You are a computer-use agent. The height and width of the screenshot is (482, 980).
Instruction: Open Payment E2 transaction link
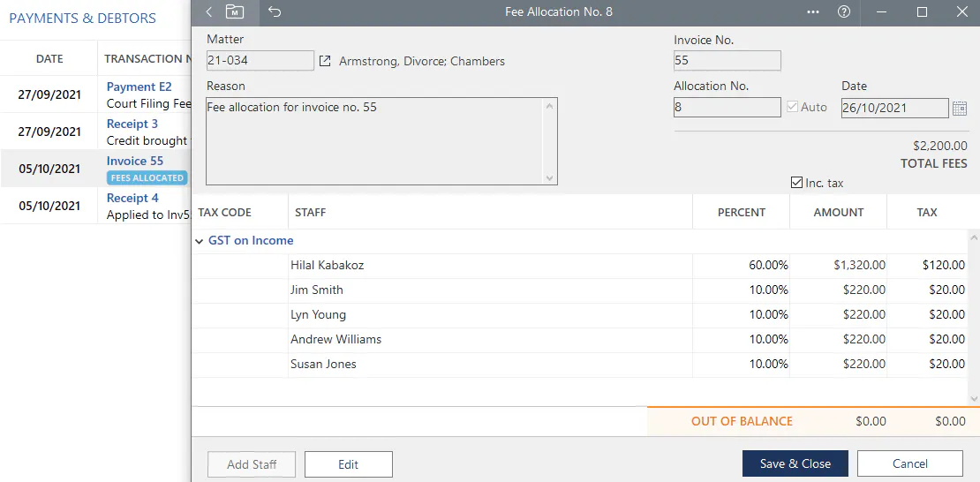point(139,87)
